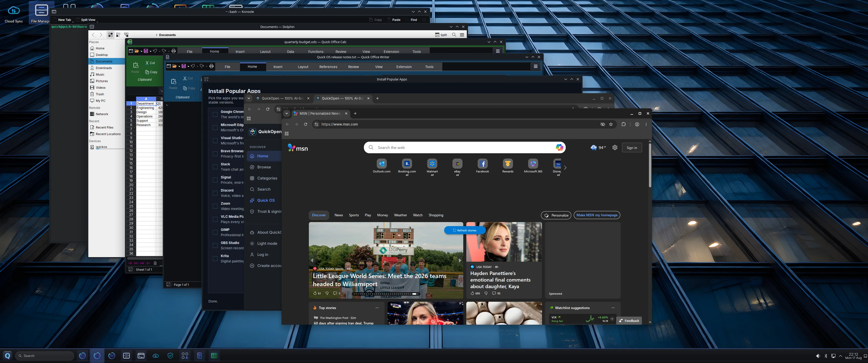Expand the tab search chevron in the QuickOpen browser window

[249, 98]
